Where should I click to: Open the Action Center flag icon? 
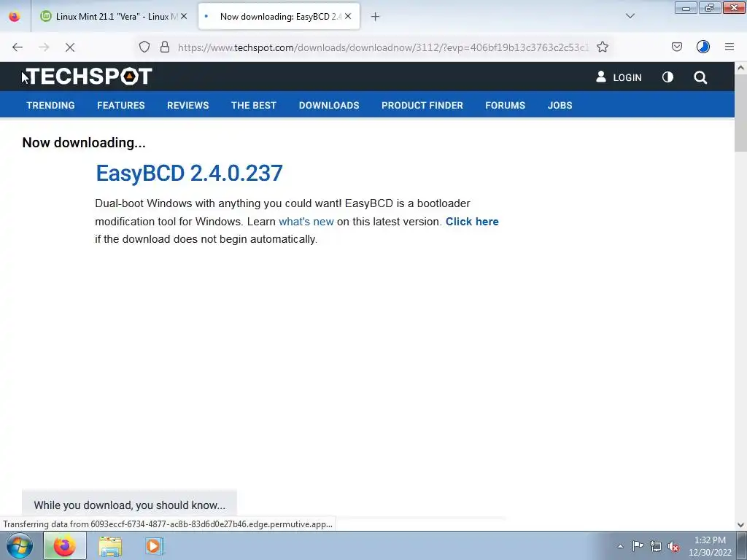coord(638,545)
